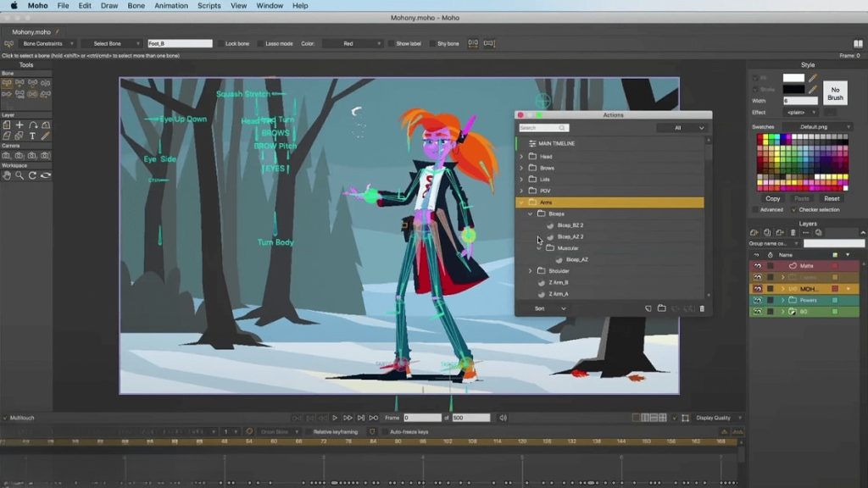Click the trash icon in Actions panel
Viewport: 868px width, 488px height.
pos(702,308)
